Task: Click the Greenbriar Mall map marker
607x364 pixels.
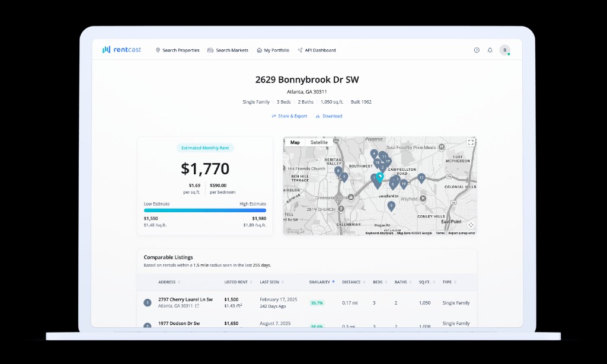Action: pos(351,197)
